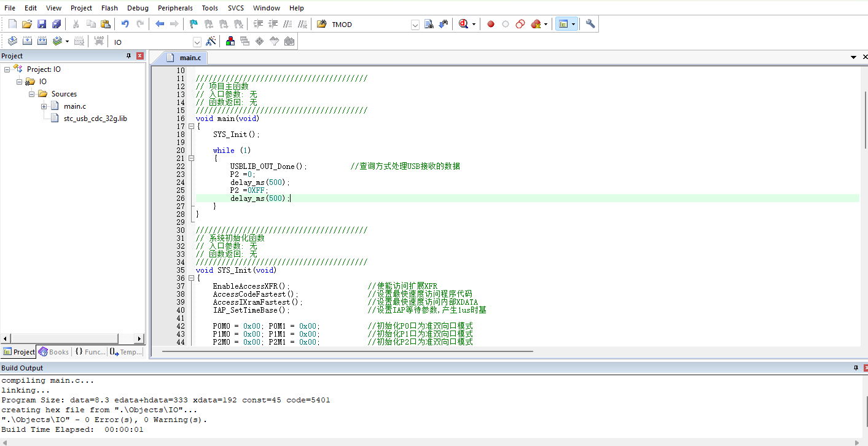Open Options for Target magic wand icon
This screenshot has width=868, height=446.
(x=211, y=41)
